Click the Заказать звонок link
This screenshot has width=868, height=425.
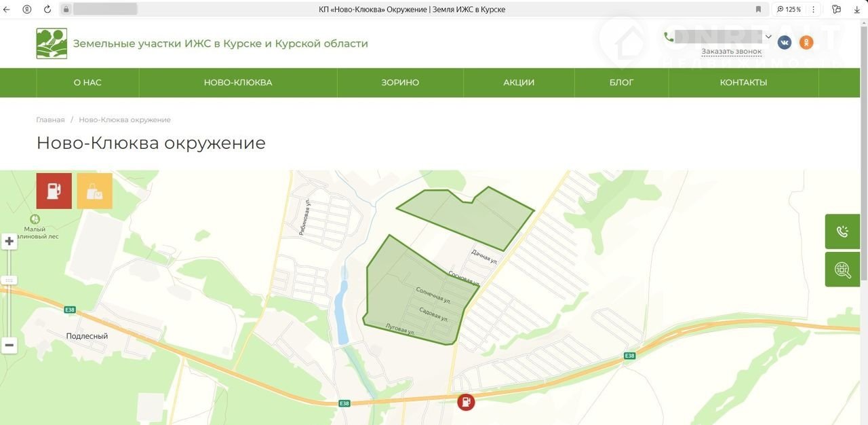pyautogui.click(x=731, y=52)
